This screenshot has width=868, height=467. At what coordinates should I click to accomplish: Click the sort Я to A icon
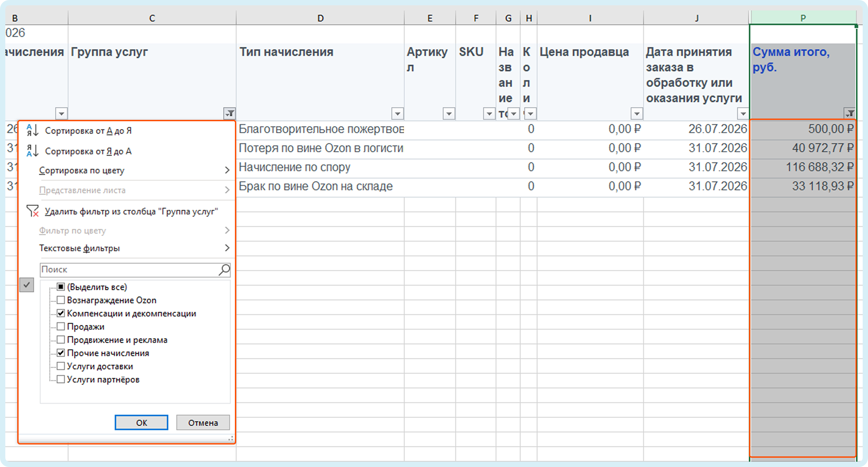coord(33,151)
